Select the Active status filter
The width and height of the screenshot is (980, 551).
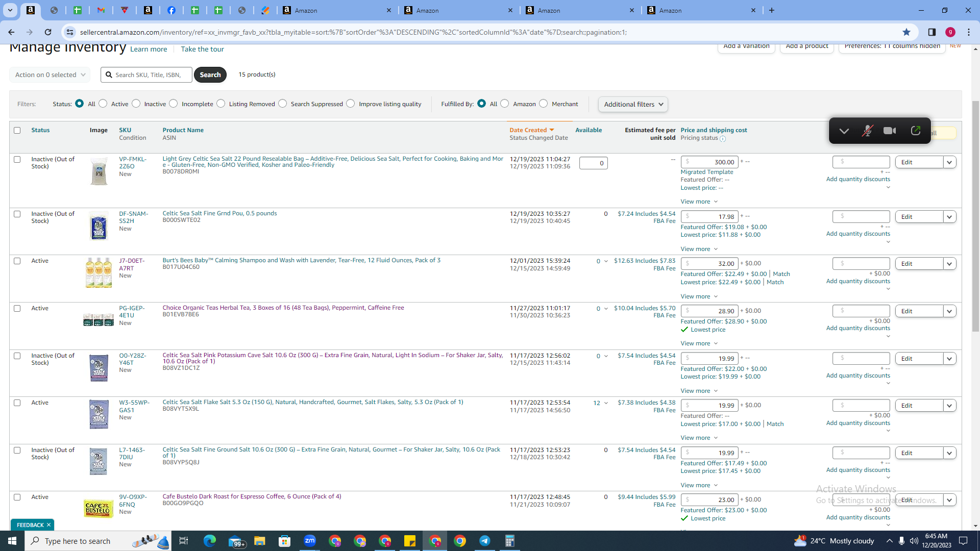tap(103, 104)
